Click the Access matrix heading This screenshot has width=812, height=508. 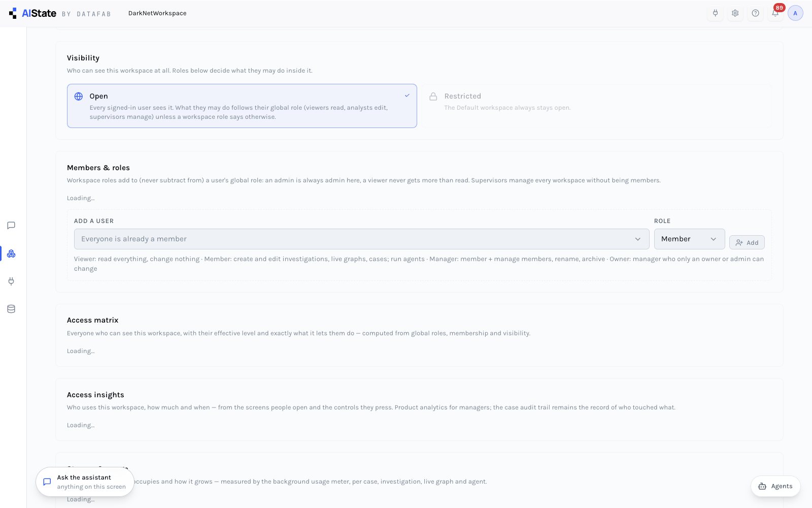pos(92,320)
